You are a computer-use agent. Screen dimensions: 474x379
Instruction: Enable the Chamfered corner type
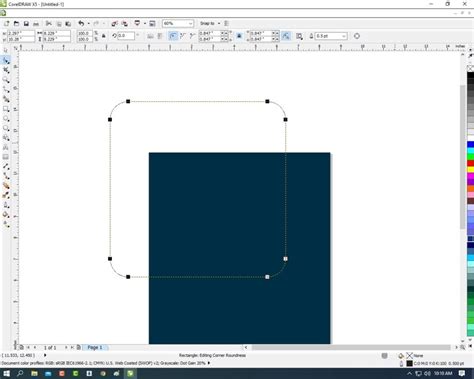click(192, 36)
